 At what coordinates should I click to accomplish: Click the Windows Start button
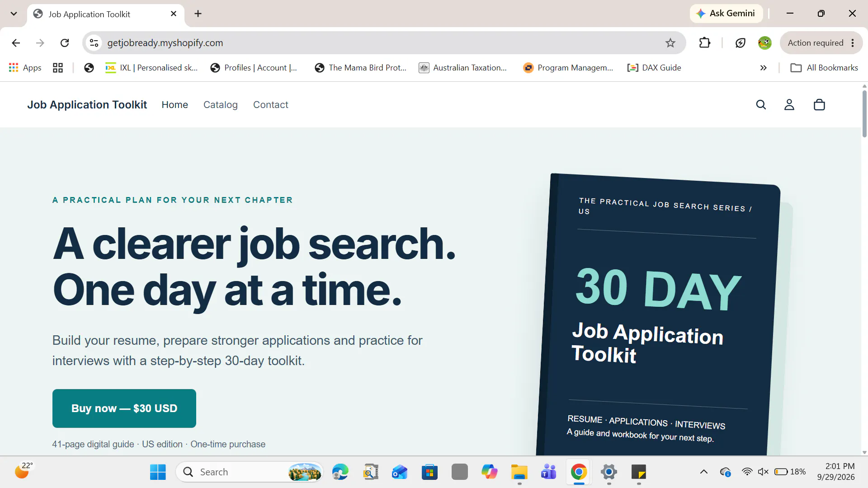(x=158, y=472)
